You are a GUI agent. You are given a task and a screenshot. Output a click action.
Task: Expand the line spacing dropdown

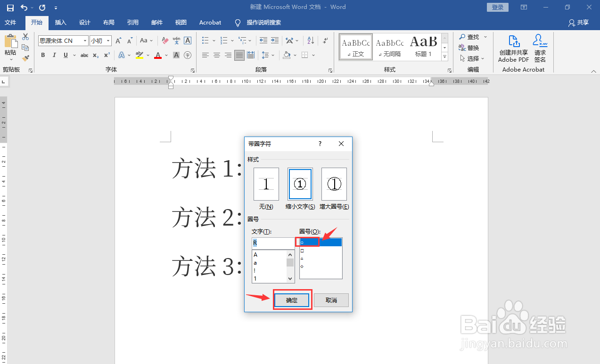click(x=272, y=55)
